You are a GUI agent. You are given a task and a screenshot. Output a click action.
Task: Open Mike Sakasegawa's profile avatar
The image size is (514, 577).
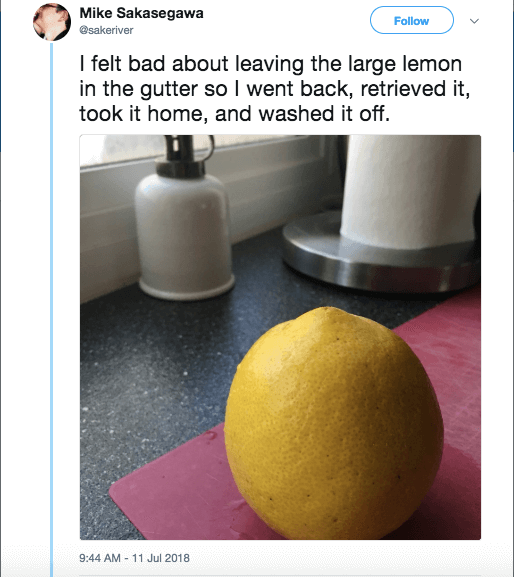(52, 22)
